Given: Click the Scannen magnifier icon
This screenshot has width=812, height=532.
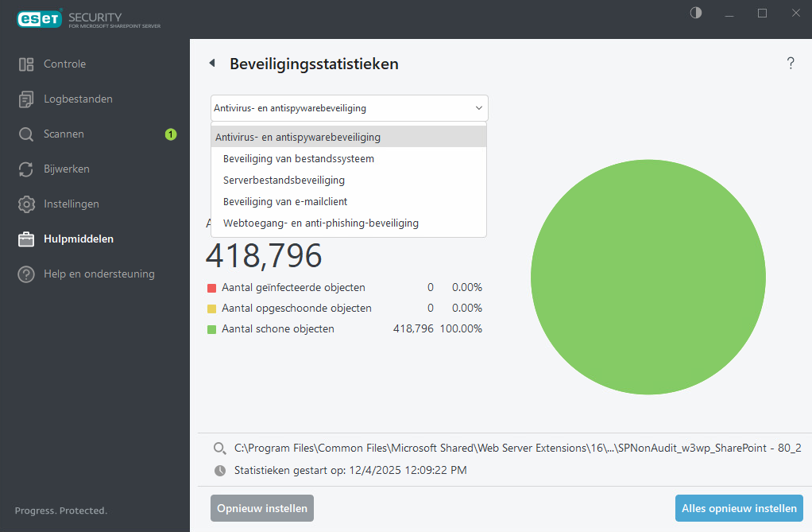Looking at the screenshot, I should [x=26, y=134].
